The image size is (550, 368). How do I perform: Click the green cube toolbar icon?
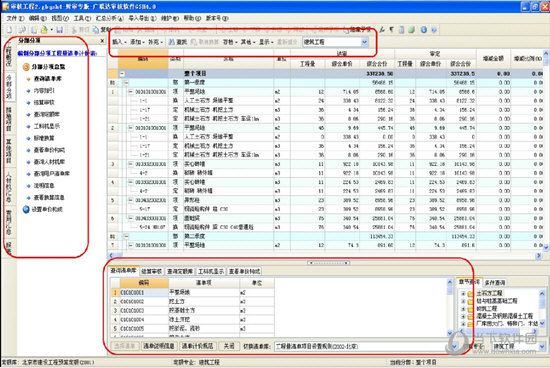pos(412,30)
